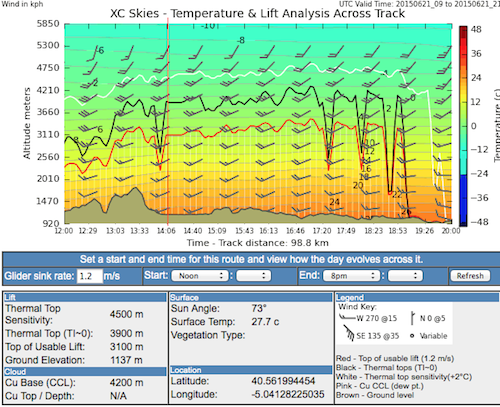Image resolution: width=500 pixels, height=407 pixels.
Task: Click the 5850 altitude axis label
Action: pyautogui.click(x=48, y=24)
